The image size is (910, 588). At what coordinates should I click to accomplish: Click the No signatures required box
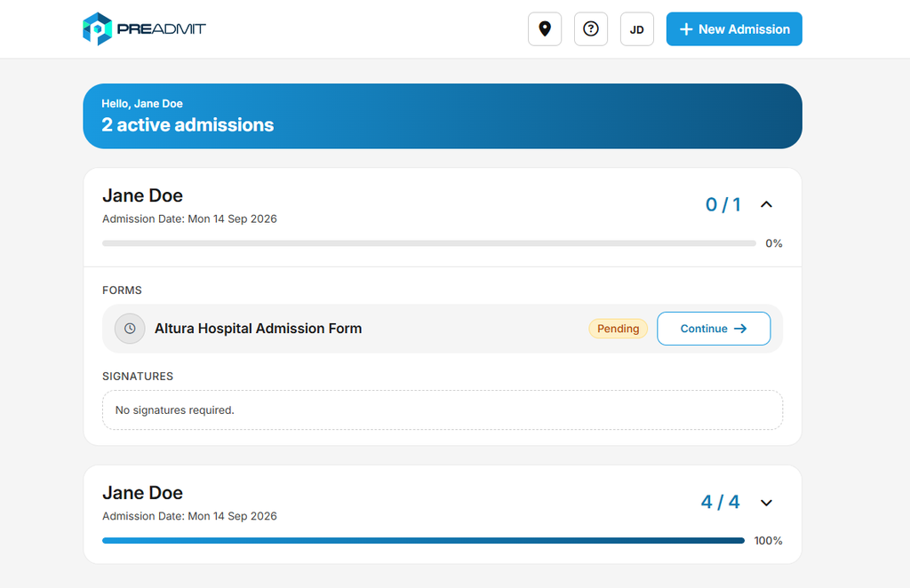pyautogui.click(x=443, y=410)
